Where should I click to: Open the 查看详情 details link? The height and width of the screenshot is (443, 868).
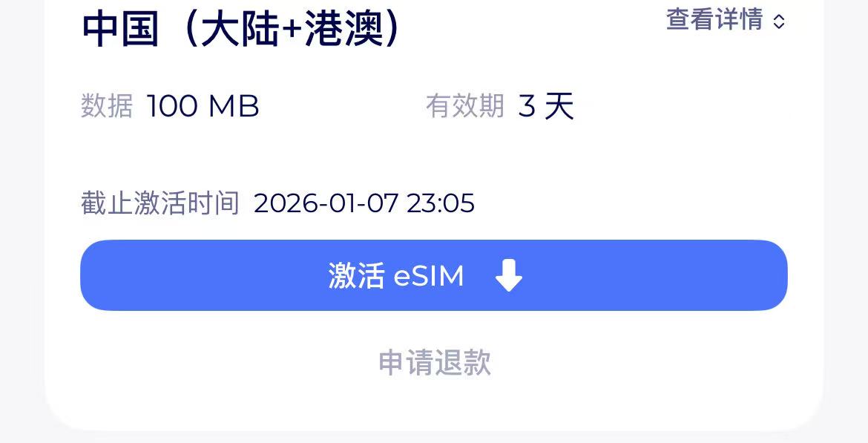(x=714, y=19)
